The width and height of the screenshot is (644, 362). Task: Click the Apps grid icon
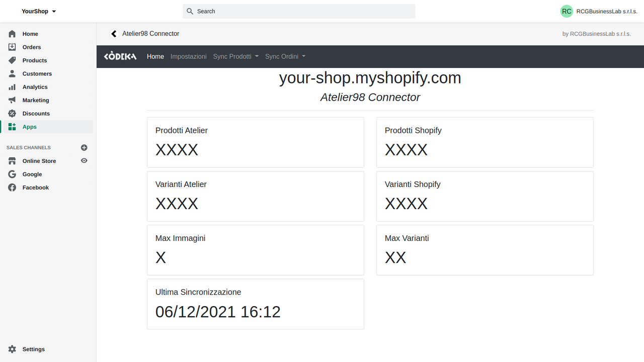12,127
